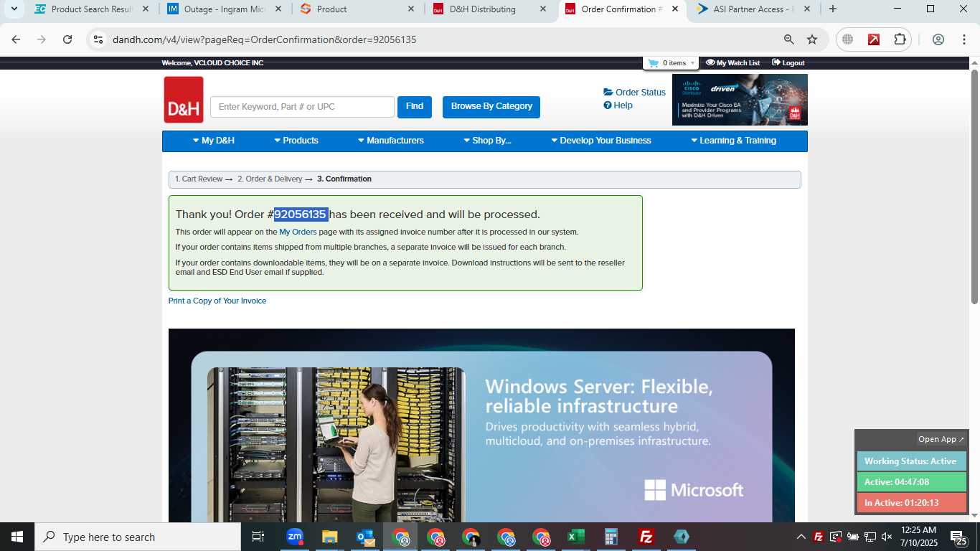Bookmark this page with star
The width and height of the screenshot is (980, 551).
click(x=812, y=39)
